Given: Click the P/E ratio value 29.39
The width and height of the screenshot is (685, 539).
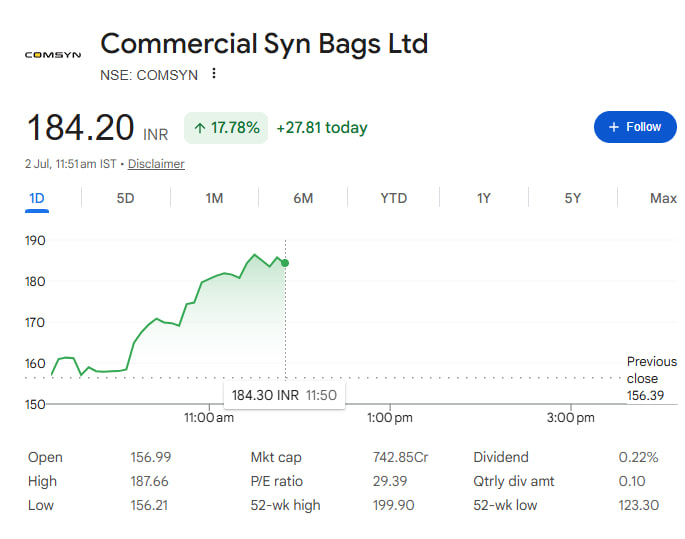Looking at the screenshot, I should (x=390, y=481).
